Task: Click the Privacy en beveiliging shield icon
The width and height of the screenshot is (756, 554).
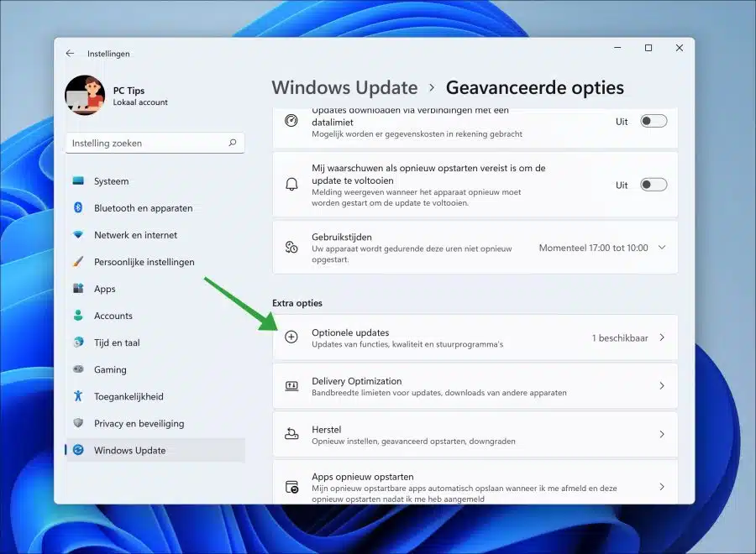Action: [x=78, y=423]
